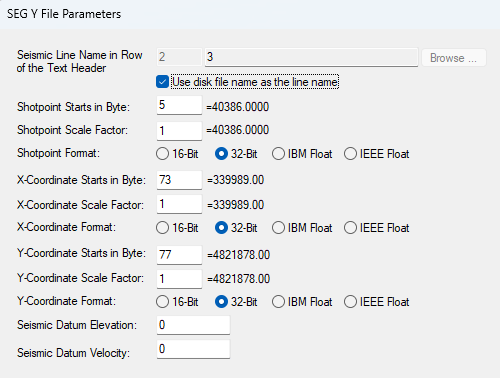Click the =40386.0000 value beside Shotpoint Scale Factor
The width and height of the screenshot is (500, 378).
tap(237, 130)
